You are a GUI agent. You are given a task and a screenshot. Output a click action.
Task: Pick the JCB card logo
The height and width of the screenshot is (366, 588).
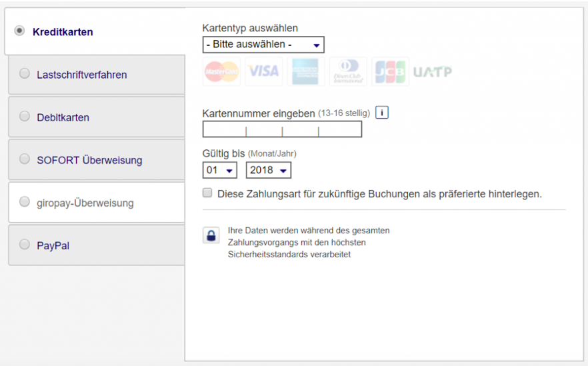coord(390,71)
